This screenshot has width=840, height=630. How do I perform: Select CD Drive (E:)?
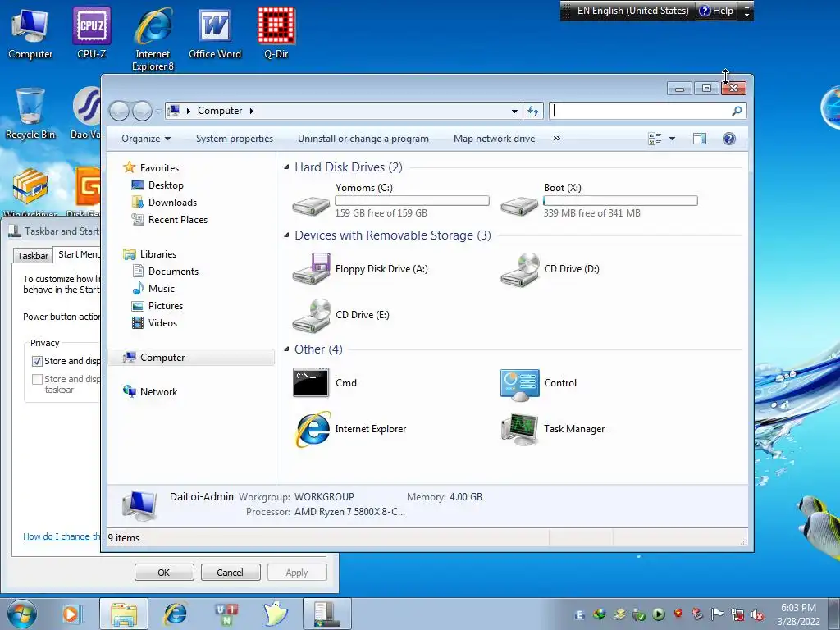[x=341, y=315]
